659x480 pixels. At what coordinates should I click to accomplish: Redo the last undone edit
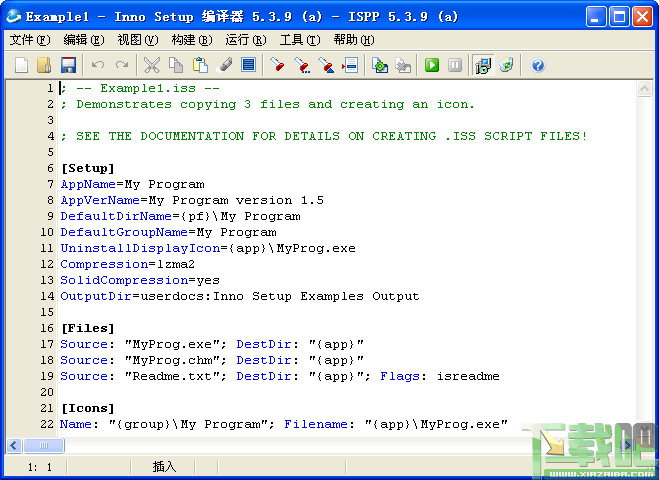click(122, 65)
